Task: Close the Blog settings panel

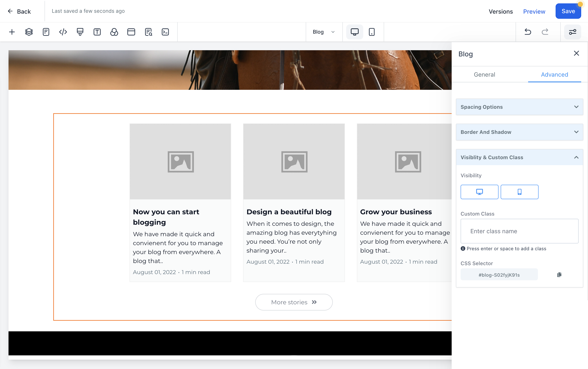Action: [576, 53]
